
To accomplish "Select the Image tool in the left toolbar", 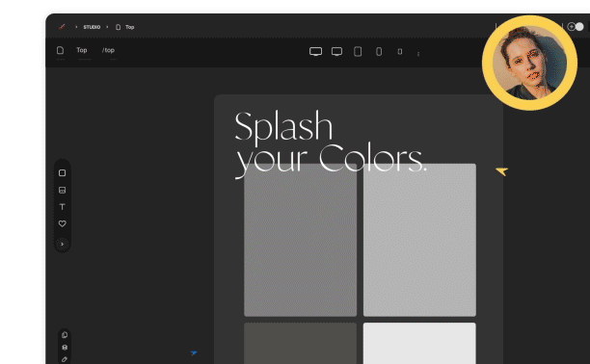I will click(x=63, y=190).
